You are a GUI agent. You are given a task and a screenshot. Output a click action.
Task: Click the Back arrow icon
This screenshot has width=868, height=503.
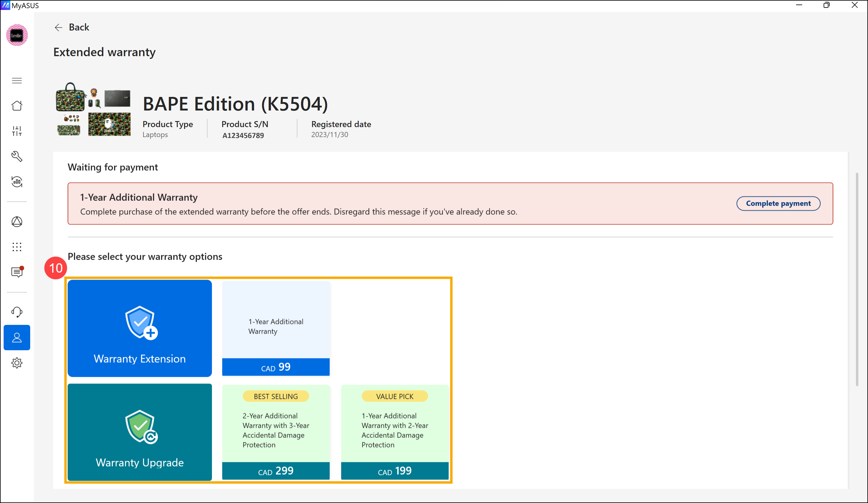[58, 27]
